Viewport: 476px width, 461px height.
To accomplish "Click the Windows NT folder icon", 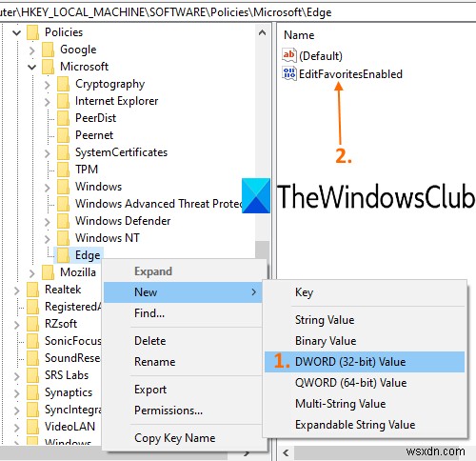I will tap(63, 238).
